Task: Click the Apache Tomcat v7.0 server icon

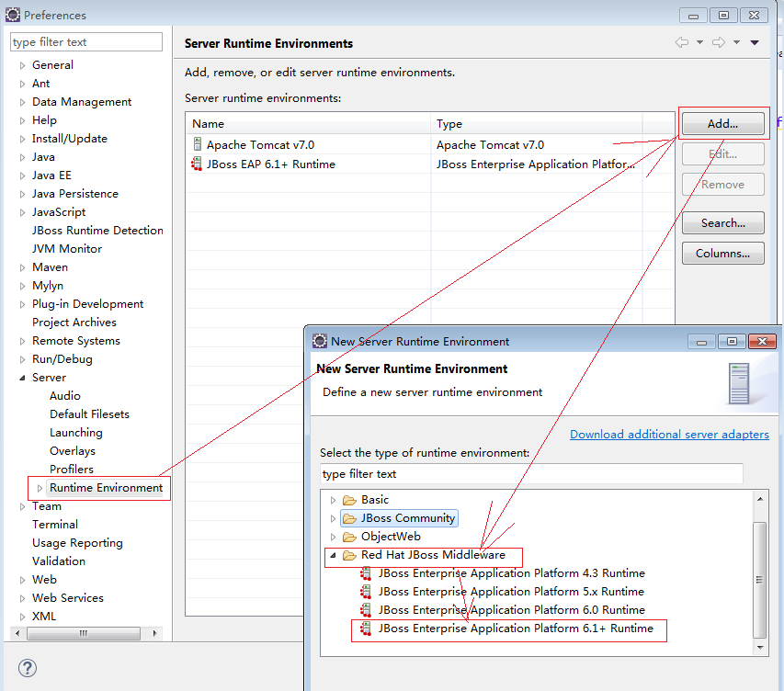Action: click(198, 144)
